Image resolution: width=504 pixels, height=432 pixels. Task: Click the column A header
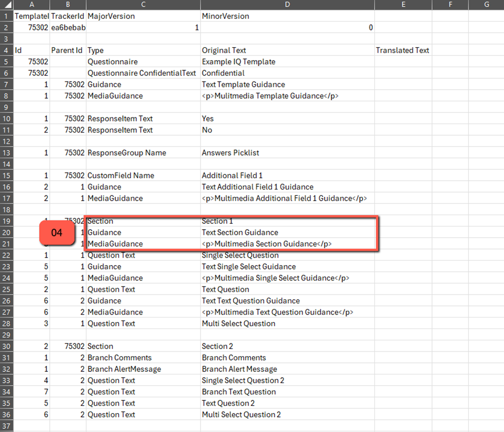tap(32, 5)
